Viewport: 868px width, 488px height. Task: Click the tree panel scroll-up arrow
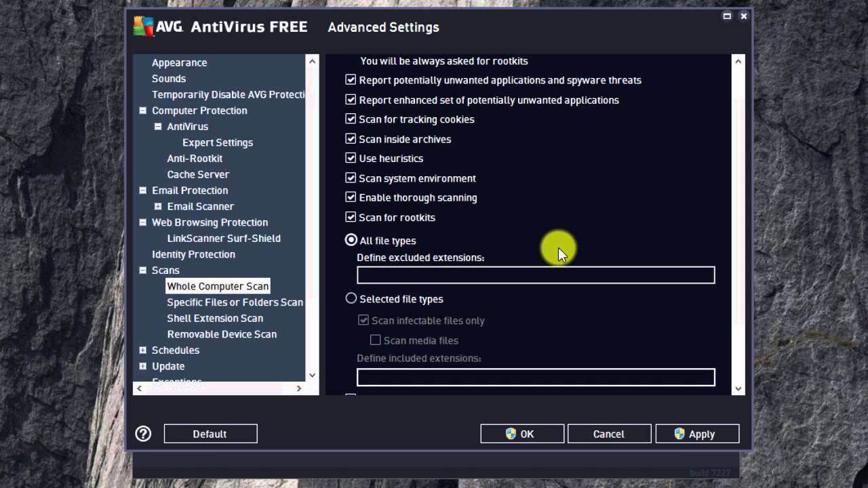click(x=313, y=61)
